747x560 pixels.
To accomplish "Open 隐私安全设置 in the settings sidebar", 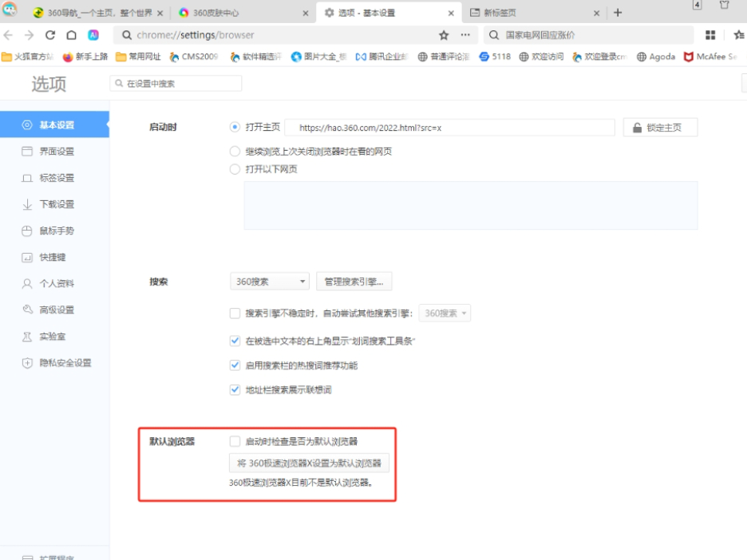I will pos(54,363).
